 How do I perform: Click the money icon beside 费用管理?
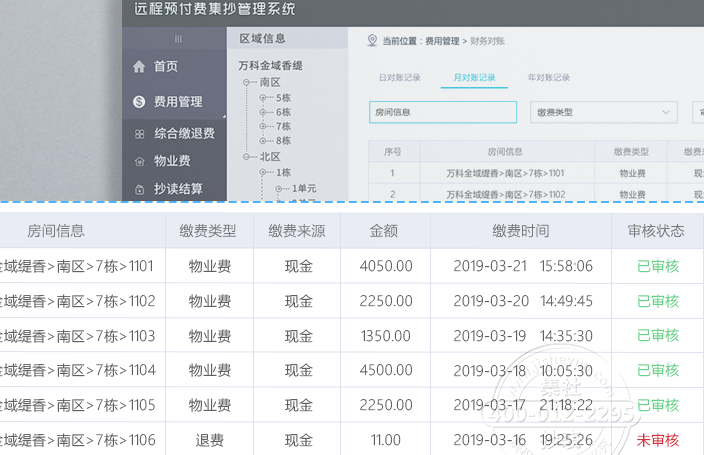coord(139,102)
